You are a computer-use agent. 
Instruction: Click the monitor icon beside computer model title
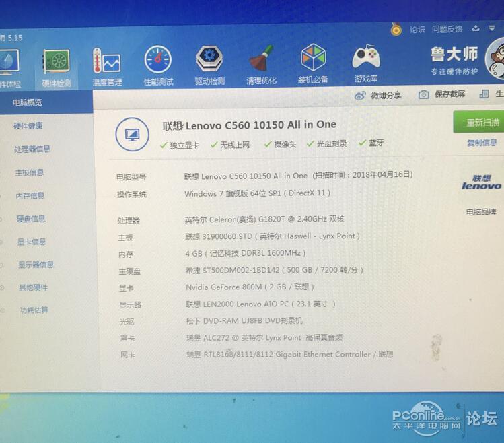click(132, 135)
